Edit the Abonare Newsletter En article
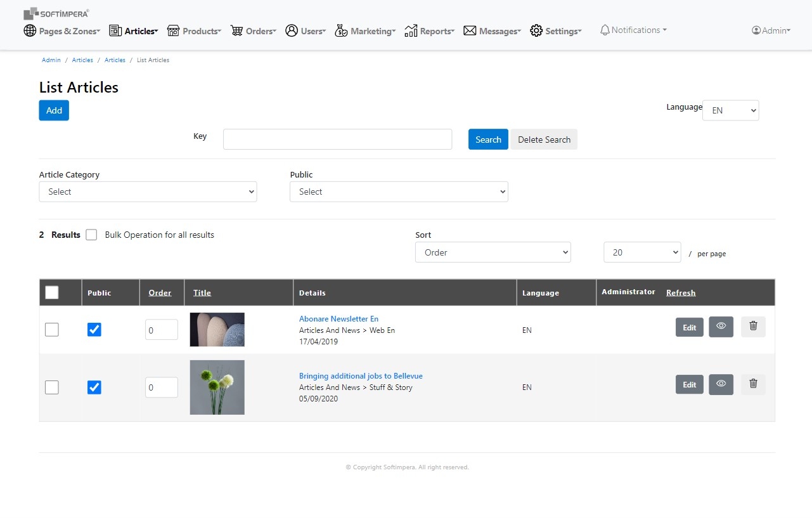 click(x=690, y=327)
